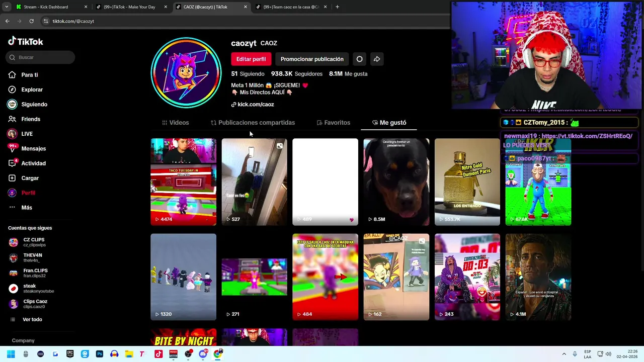Go to the Siguiendo feed

pos(28,104)
